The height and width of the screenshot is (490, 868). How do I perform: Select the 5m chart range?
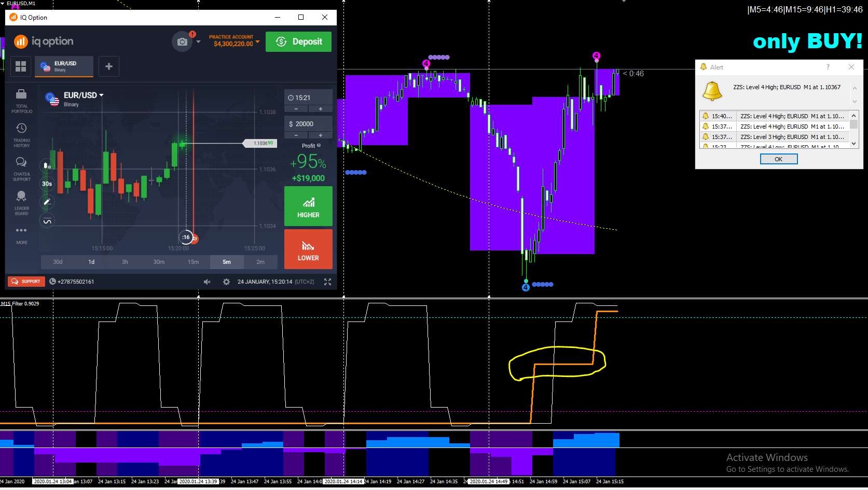point(227,262)
